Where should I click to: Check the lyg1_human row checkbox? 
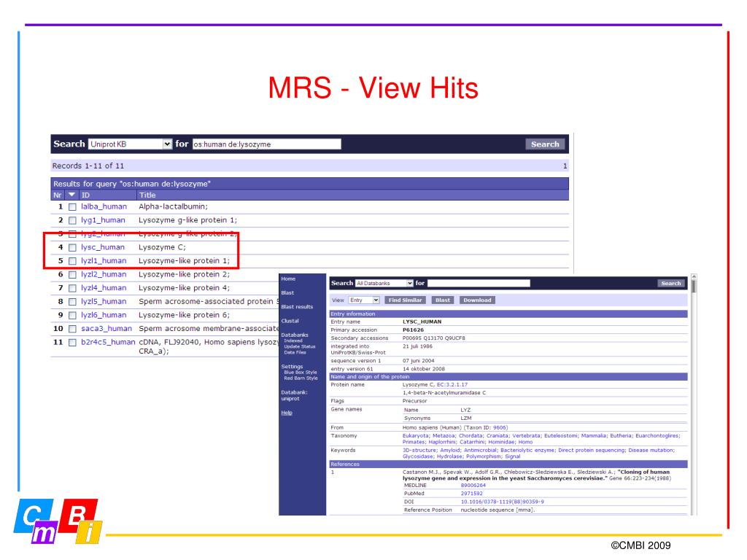(x=72, y=220)
